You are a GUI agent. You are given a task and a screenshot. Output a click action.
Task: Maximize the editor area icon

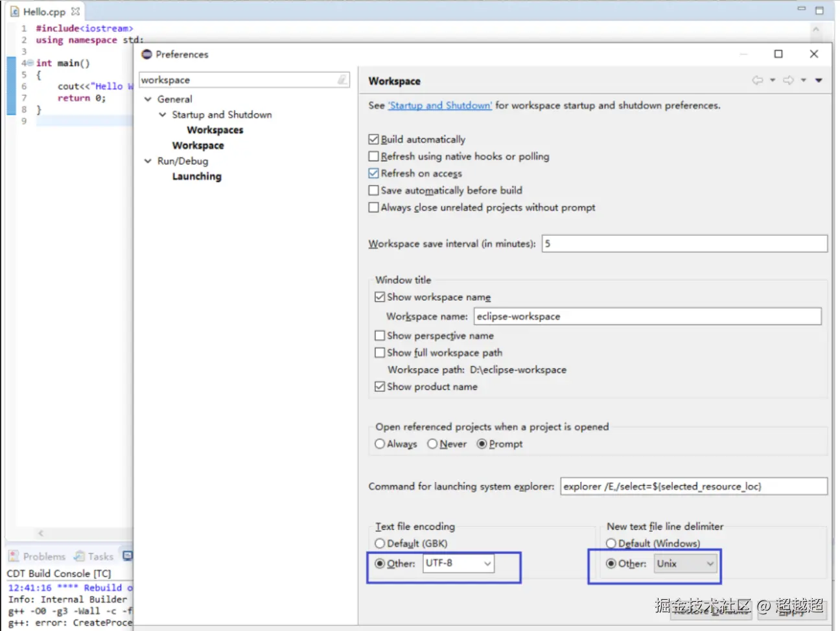819,10
